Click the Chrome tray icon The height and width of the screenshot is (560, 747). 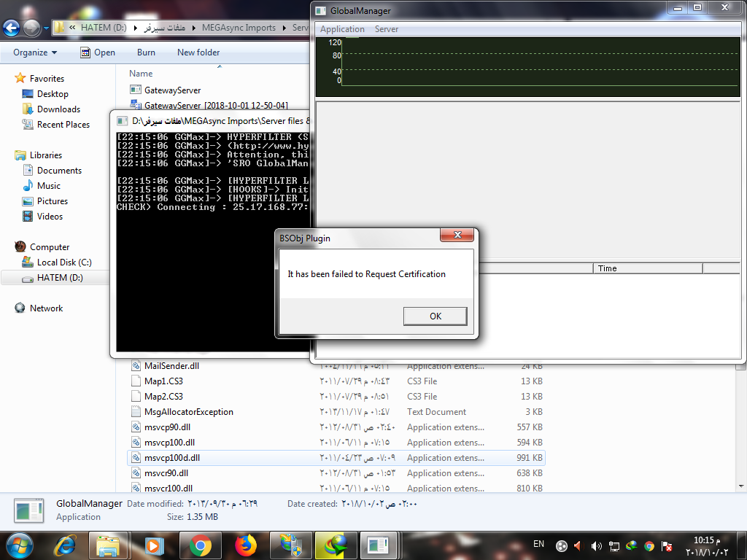[649, 546]
